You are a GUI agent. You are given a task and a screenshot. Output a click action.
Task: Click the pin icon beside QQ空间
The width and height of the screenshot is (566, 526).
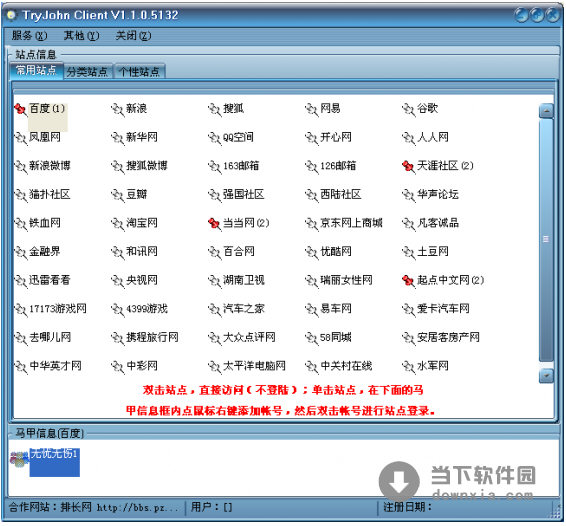point(214,138)
